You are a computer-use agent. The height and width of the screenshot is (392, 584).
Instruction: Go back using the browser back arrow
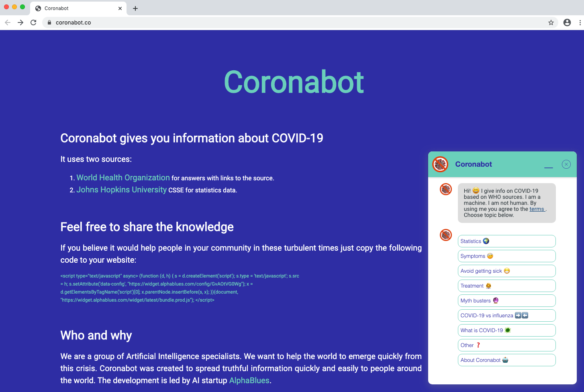pos(8,22)
